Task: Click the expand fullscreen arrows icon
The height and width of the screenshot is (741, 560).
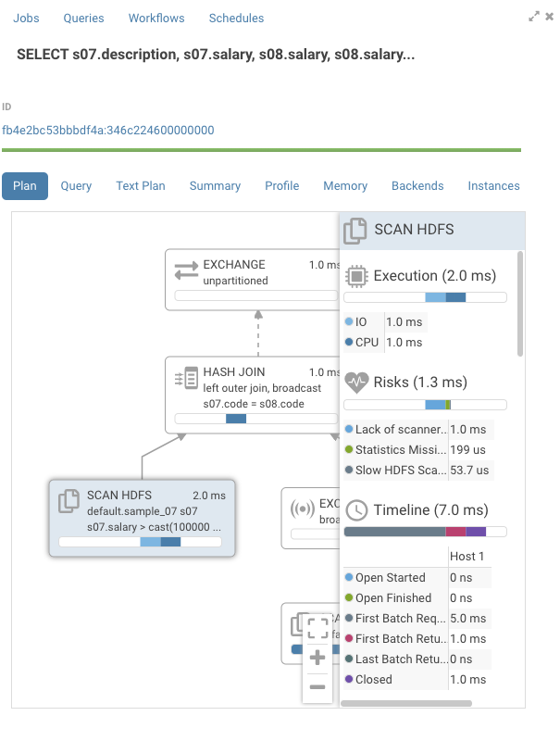Action: click(x=534, y=17)
